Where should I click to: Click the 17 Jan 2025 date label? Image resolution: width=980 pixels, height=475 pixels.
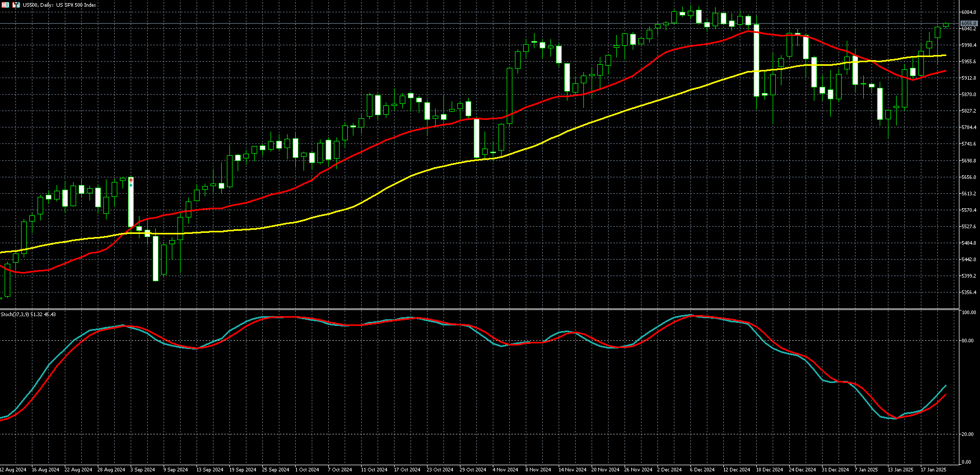point(933,470)
